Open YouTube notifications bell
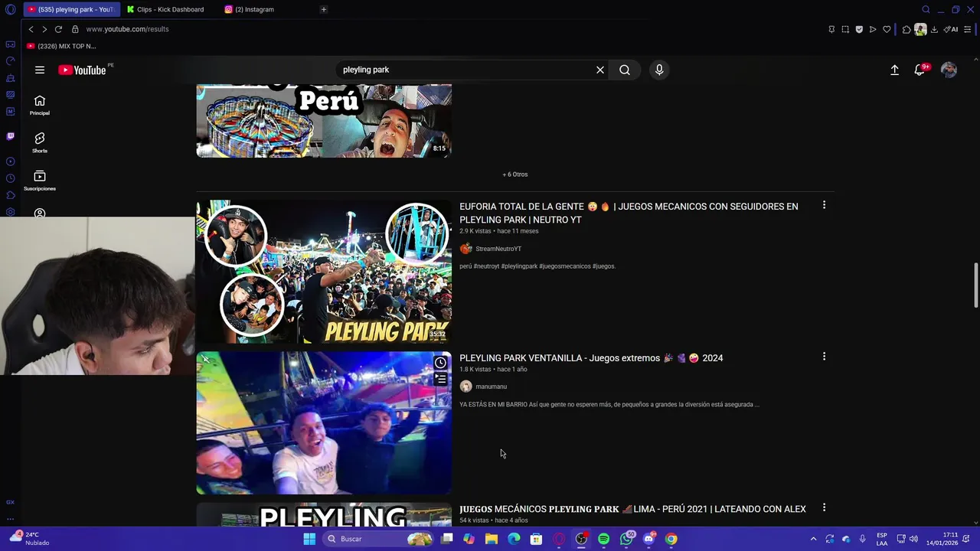Image resolution: width=980 pixels, height=551 pixels. pos(920,70)
